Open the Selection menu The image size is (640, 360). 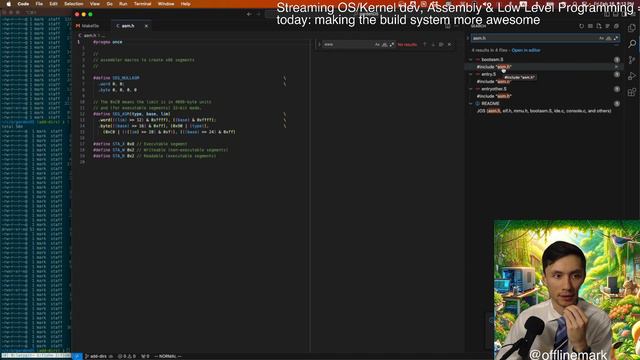[x=74, y=4]
